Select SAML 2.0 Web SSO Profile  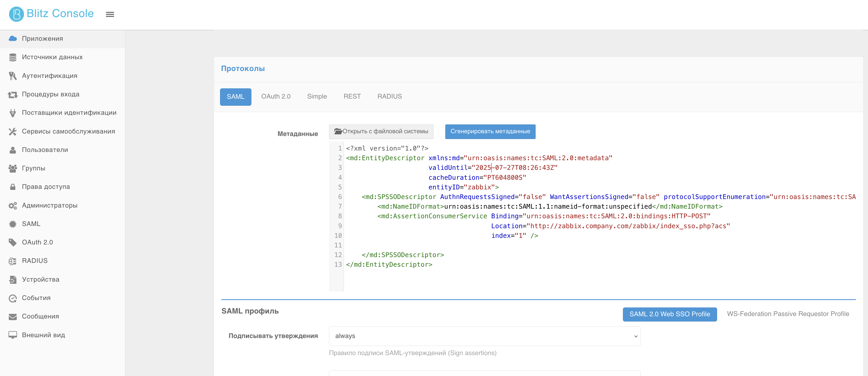tap(669, 314)
